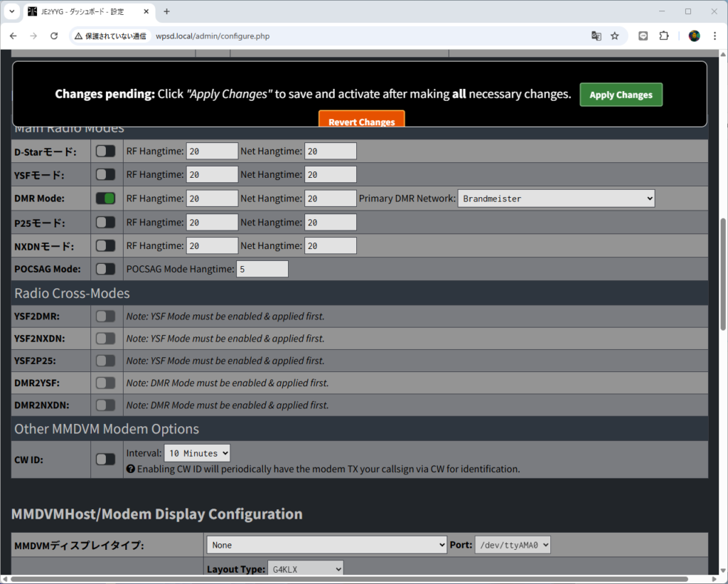Click the tab search chevron icon
728x584 pixels.
[x=11, y=11]
